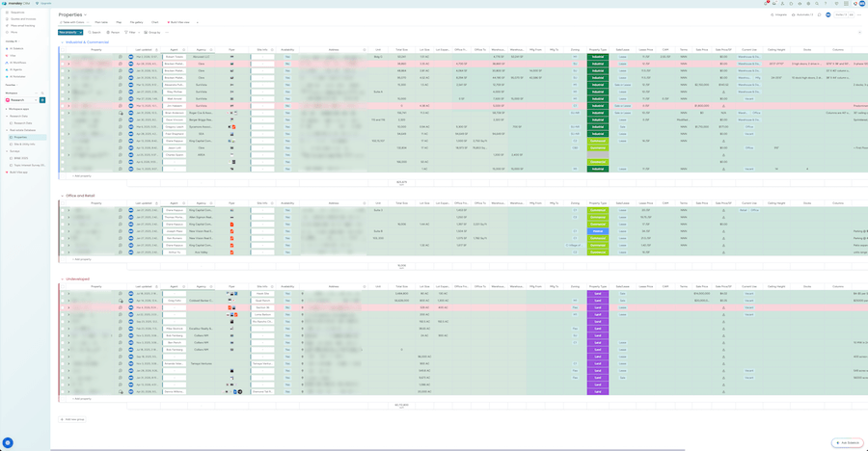The image size is (868, 451).
Task: Select the row checkbox for the SEA agency row
Action: [x=63, y=134]
